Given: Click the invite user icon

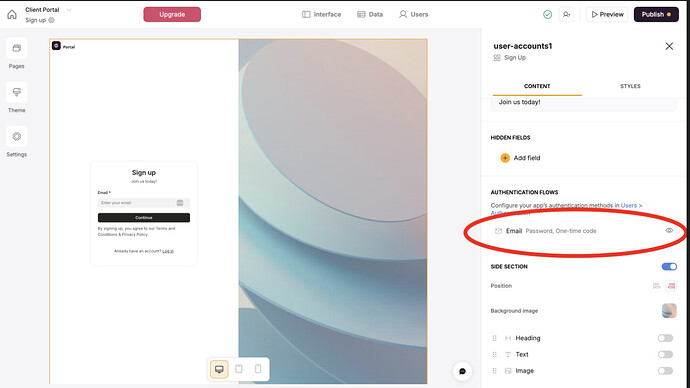Looking at the screenshot, I should pyautogui.click(x=566, y=15).
